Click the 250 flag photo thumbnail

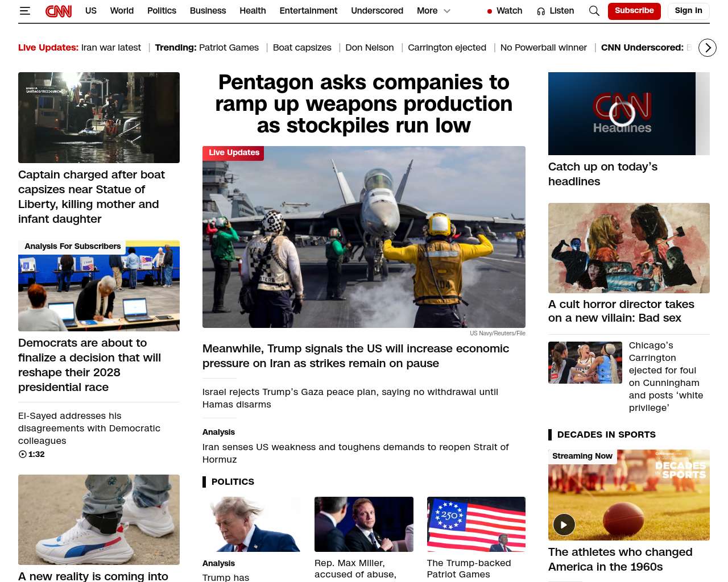(476, 524)
